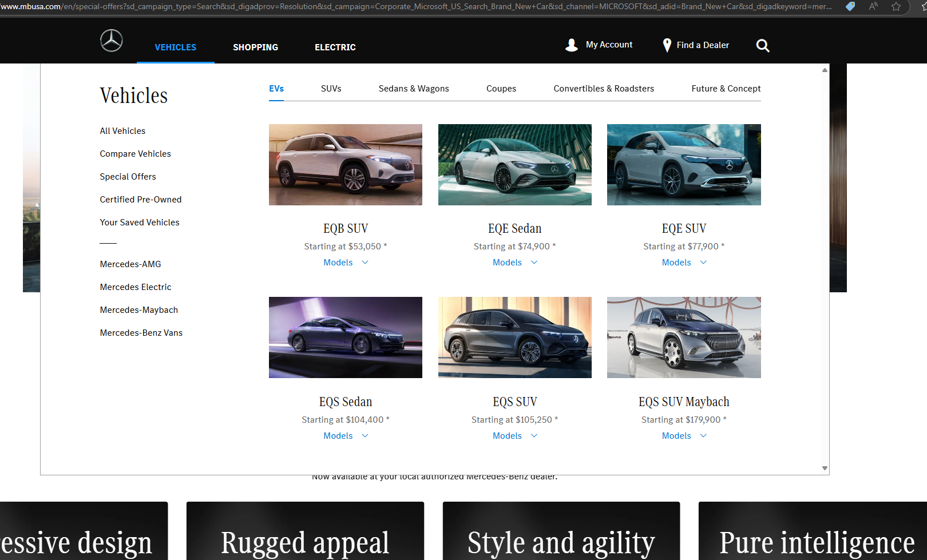Expand Models chevron under EQE Sedan

(x=534, y=263)
